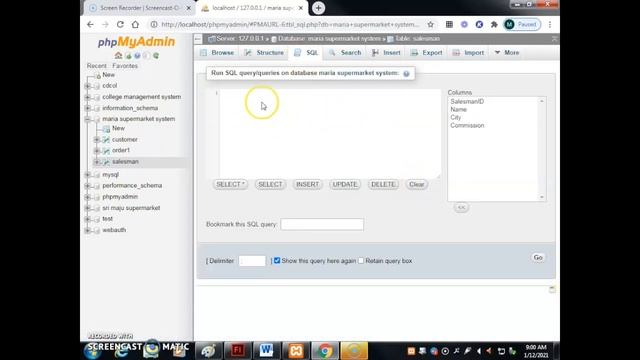
Task: Click the Recent link
Action: (96, 66)
